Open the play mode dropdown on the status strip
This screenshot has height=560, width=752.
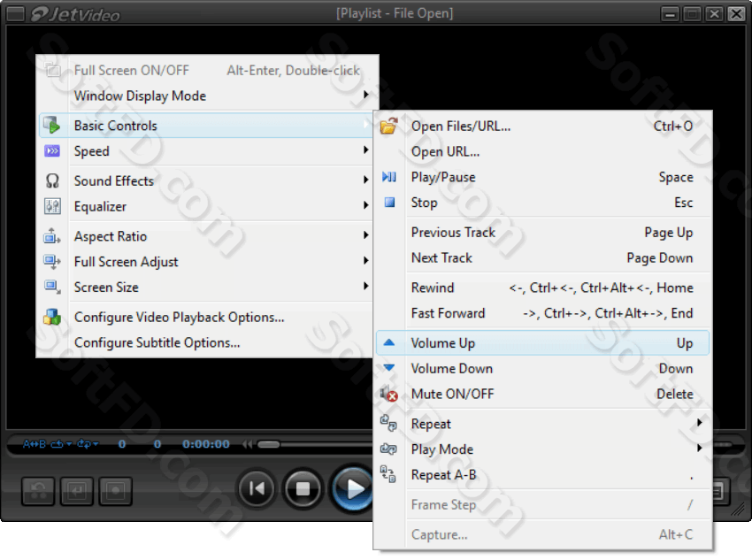tap(88, 444)
